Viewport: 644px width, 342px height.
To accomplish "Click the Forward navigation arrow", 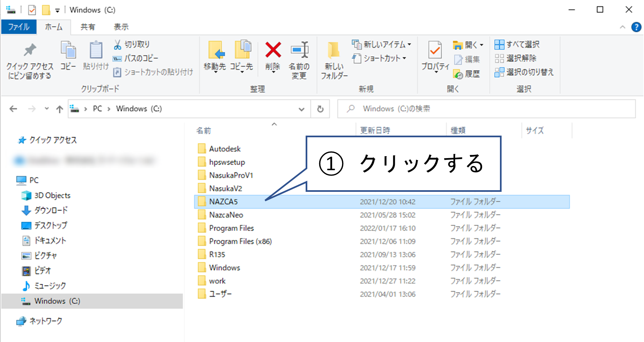I will (32, 109).
